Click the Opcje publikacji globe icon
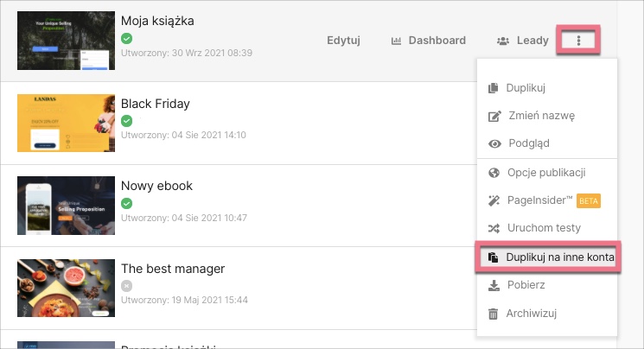 (494, 172)
